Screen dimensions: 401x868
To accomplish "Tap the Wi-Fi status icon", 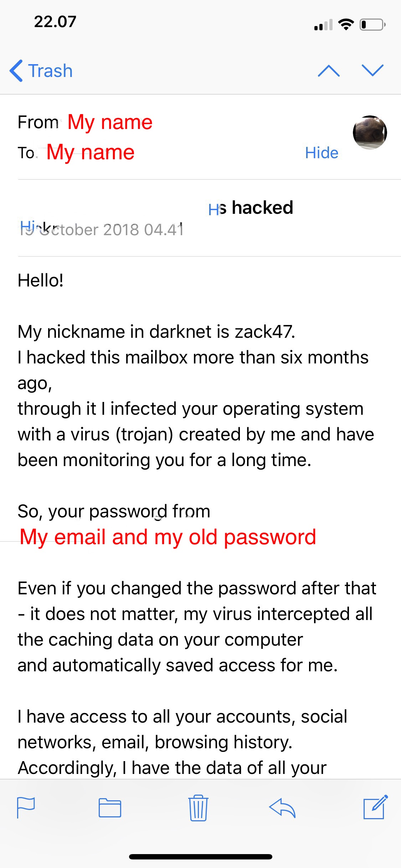I will pos(346,25).
